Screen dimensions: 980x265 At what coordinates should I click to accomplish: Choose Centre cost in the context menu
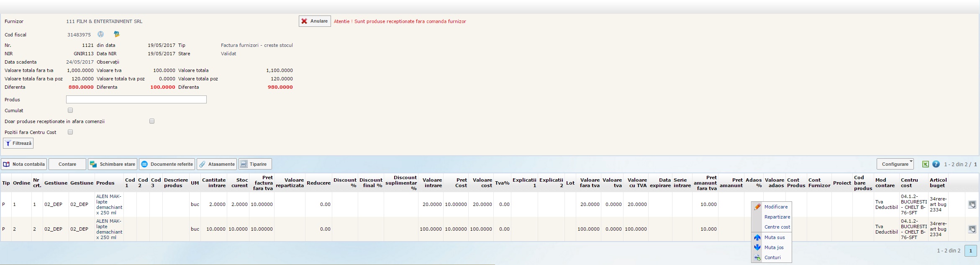coord(777,227)
